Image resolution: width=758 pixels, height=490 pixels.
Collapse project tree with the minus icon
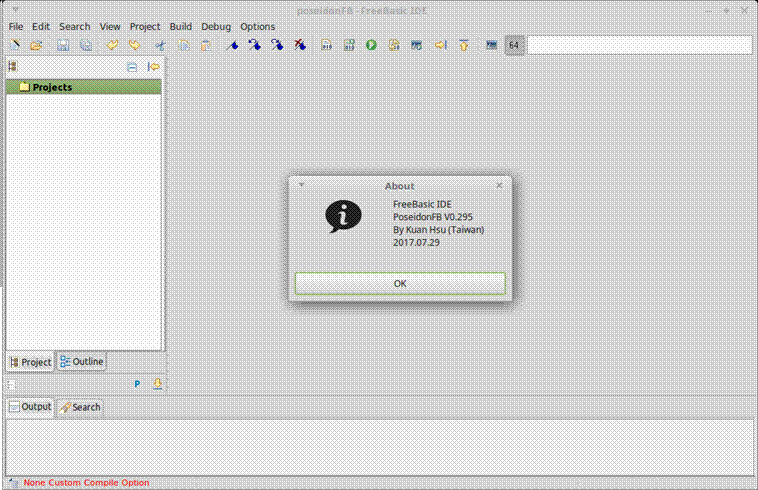[x=132, y=67]
